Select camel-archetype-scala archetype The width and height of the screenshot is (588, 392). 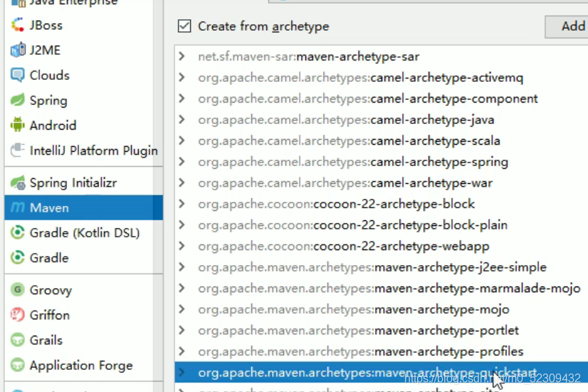382,140
